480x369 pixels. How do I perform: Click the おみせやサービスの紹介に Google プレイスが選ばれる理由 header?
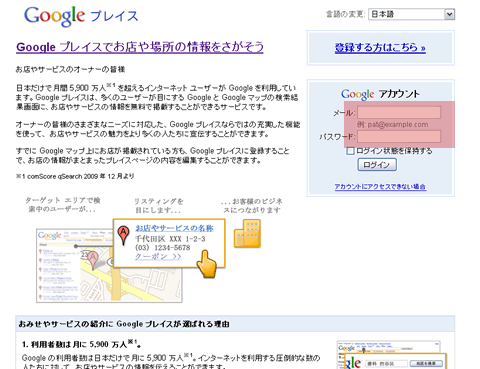[124, 324]
